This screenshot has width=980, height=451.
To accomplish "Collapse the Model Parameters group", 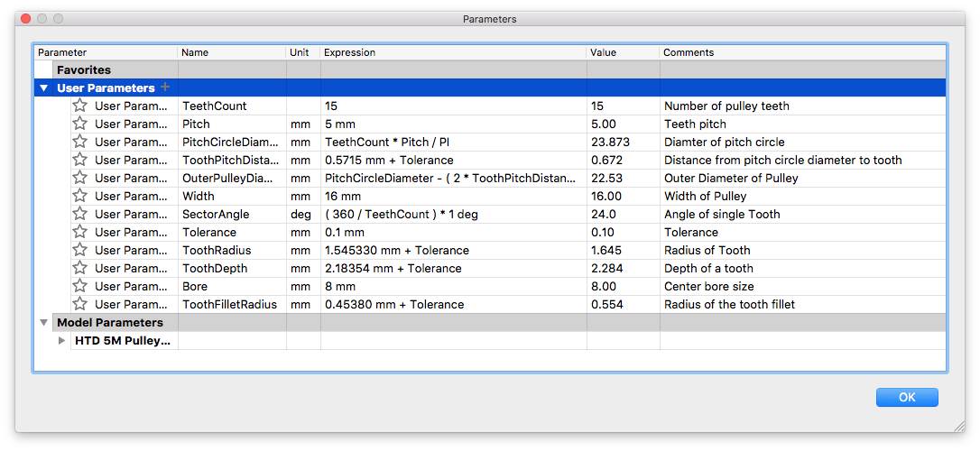I will pos(43,322).
